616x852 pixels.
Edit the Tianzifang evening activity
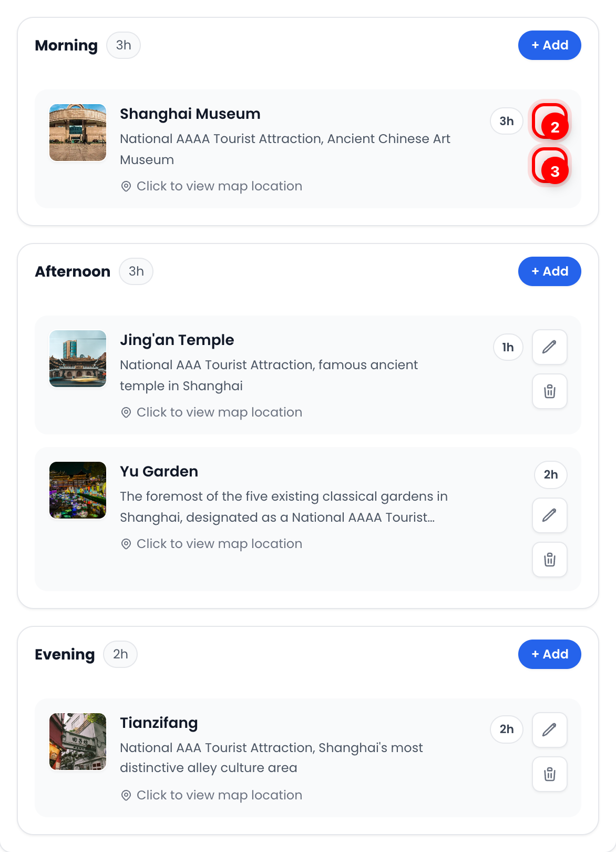coord(549,730)
